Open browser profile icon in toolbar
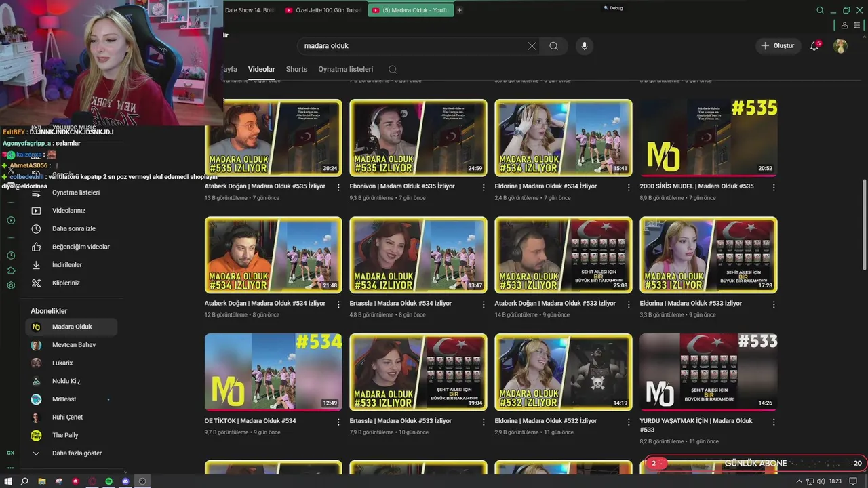The width and height of the screenshot is (868, 488). point(844,25)
